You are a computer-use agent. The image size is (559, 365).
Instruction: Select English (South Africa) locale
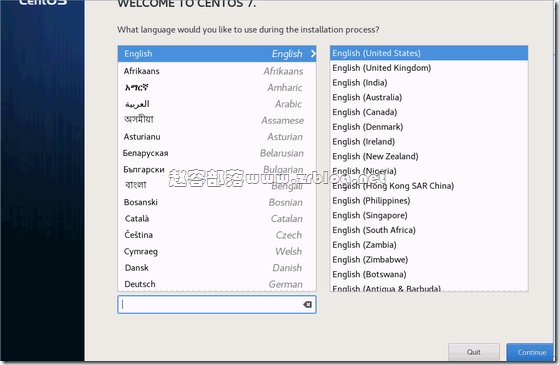point(429,230)
